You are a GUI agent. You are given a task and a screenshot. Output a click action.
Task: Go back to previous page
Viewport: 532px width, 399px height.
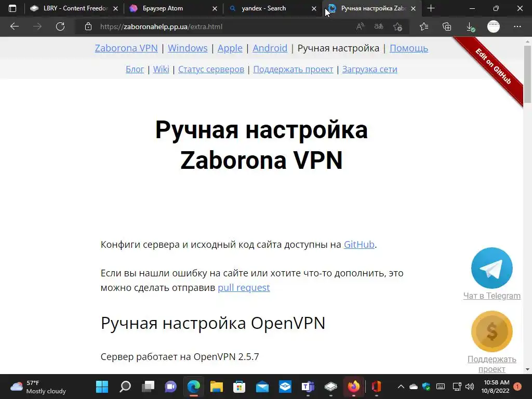pos(15,26)
